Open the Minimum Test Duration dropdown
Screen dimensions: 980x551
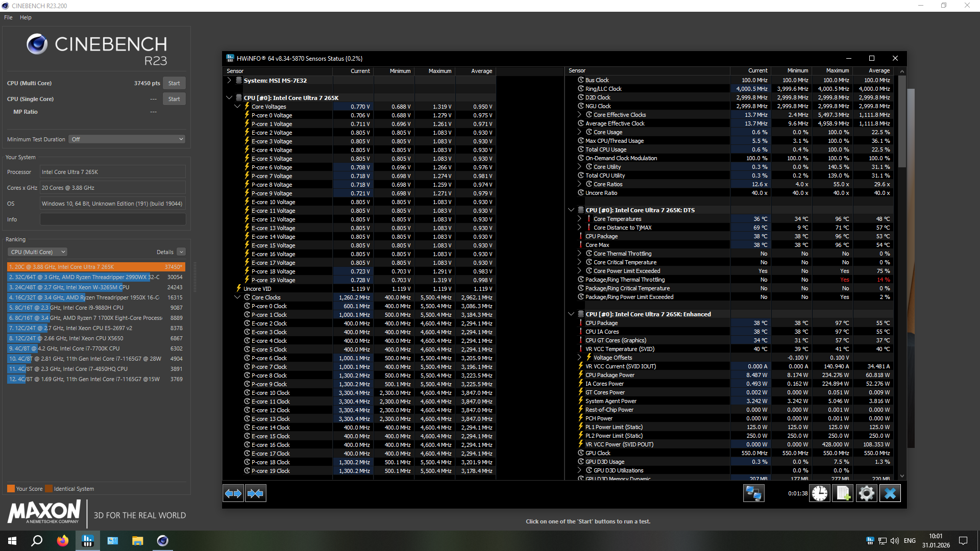coord(127,139)
